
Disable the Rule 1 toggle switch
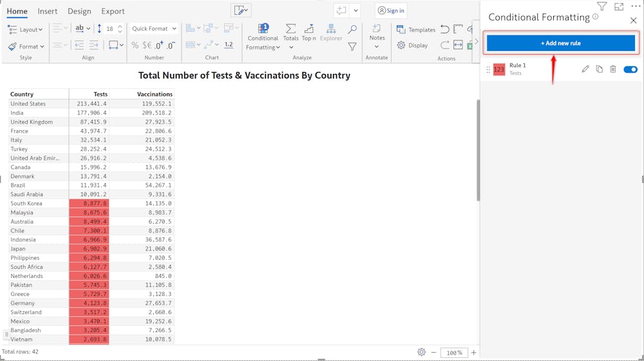630,69
